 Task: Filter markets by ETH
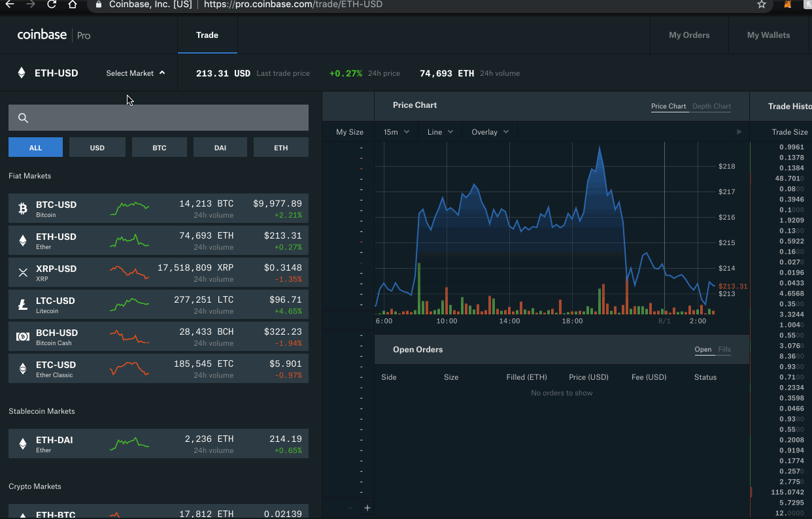click(x=281, y=148)
